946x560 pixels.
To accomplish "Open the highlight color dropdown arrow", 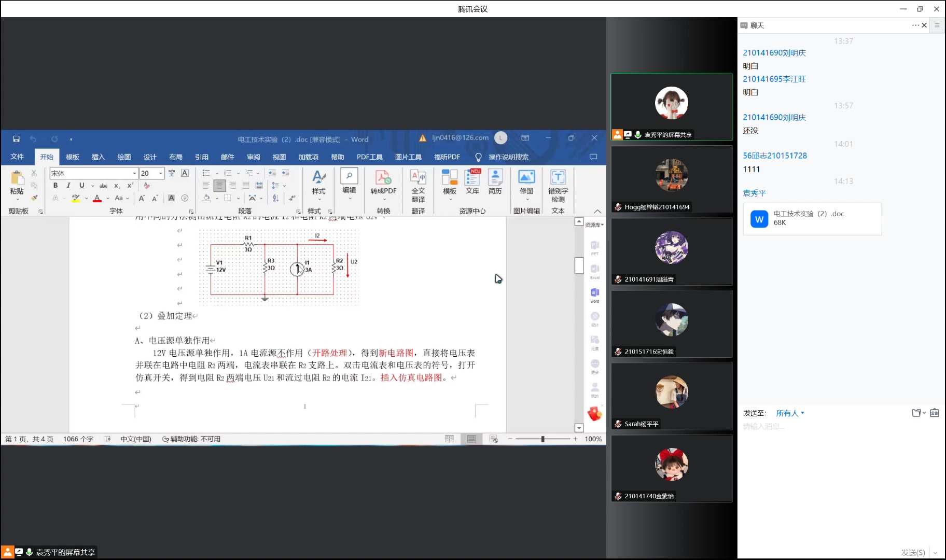I will pos(86,198).
